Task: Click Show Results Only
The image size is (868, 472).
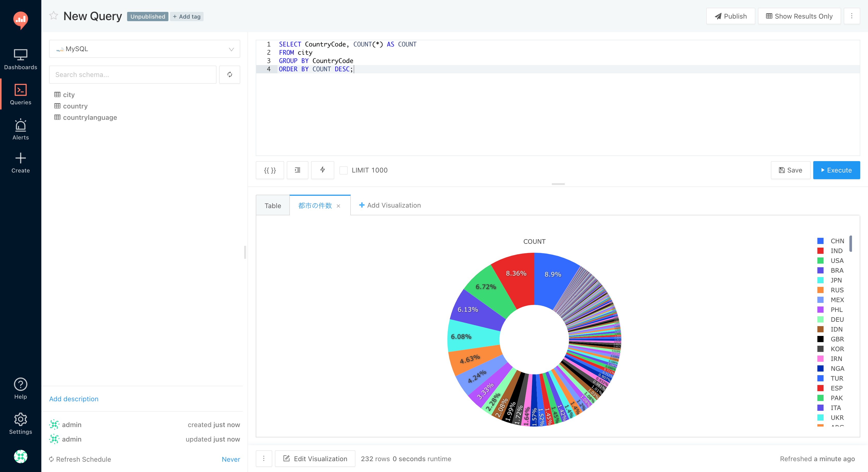Action: [x=799, y=16]
